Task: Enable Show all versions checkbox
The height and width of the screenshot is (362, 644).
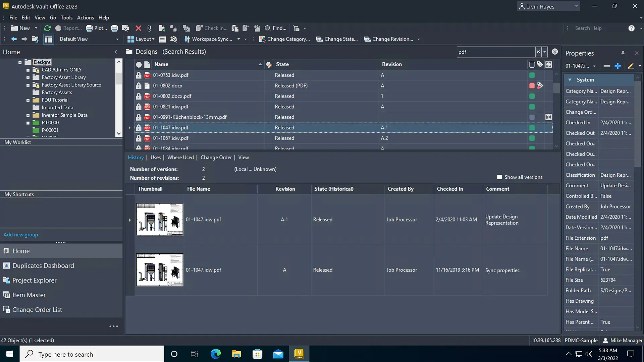Action: [499, 177]
